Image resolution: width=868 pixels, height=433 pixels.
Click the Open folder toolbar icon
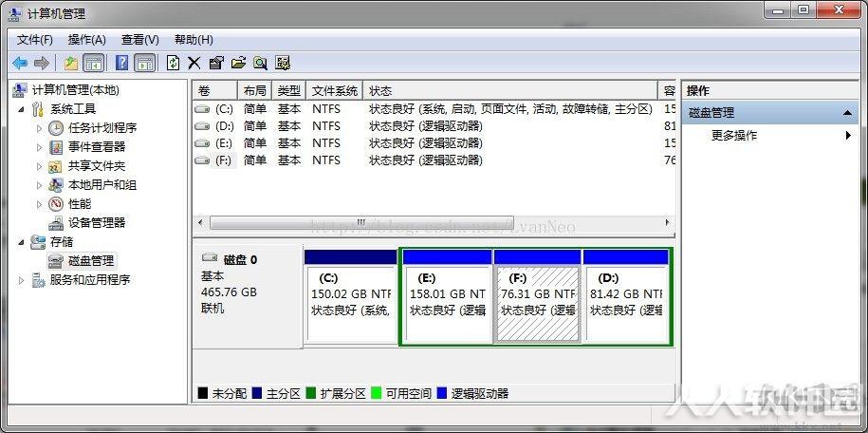[x=238, y=63]
